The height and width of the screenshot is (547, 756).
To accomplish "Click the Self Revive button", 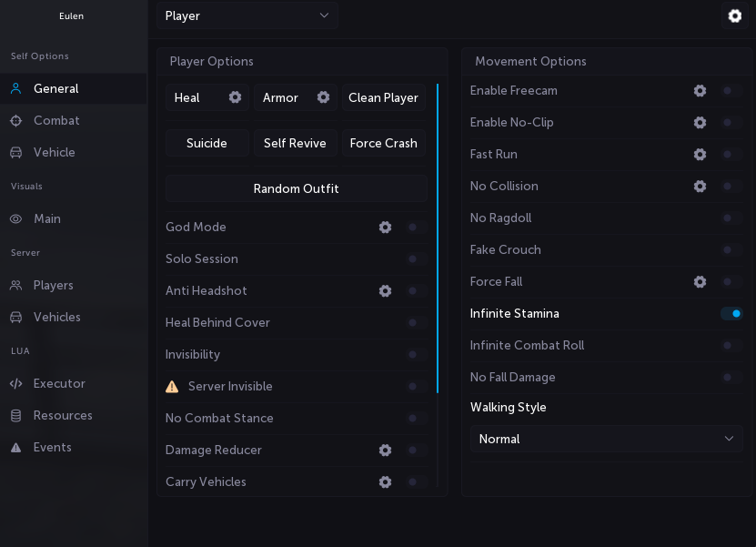I will [x=295, y=143].
